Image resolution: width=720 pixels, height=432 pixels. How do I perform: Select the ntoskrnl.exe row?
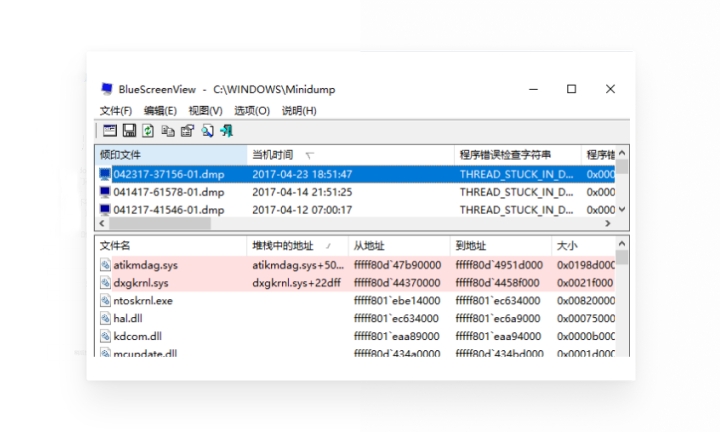coord(355,301)
